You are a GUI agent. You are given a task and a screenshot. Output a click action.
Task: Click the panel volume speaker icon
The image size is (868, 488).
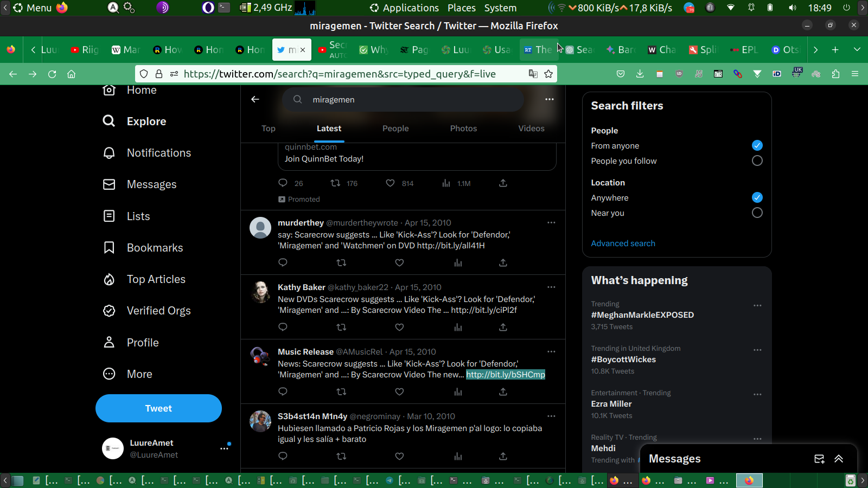point(793,8)
